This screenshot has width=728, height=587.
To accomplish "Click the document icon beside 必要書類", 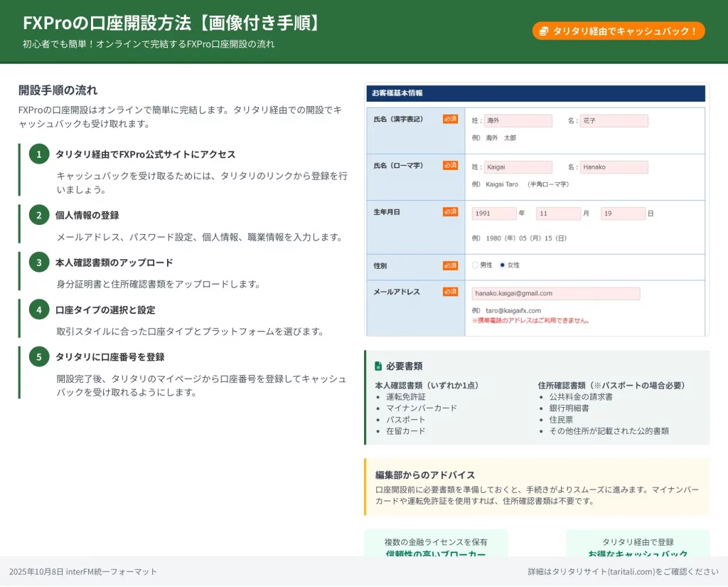I will pyautogui.click(x=378, y=366).
